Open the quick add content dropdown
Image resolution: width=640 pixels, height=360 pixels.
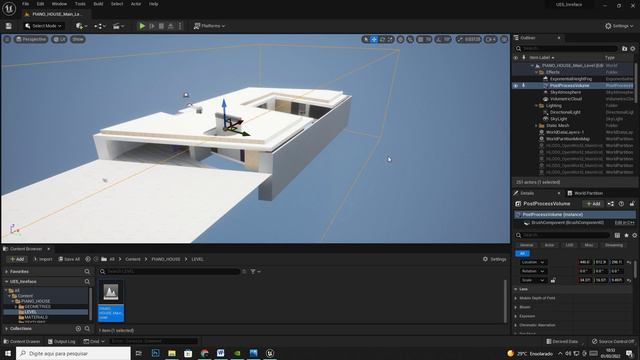[x=82, y=26]
